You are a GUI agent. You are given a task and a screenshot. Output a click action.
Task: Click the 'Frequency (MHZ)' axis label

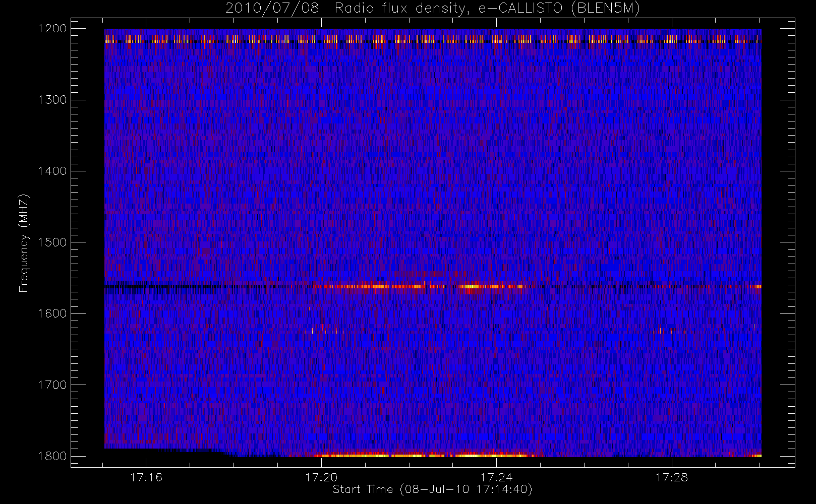pos(24,243)
